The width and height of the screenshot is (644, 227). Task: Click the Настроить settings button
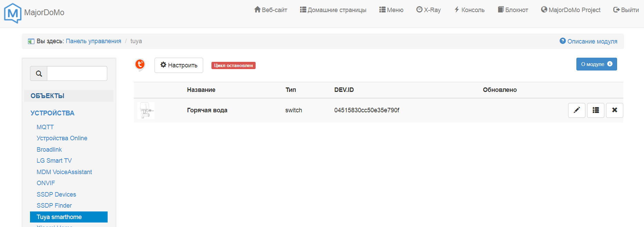tap(179, 65)
